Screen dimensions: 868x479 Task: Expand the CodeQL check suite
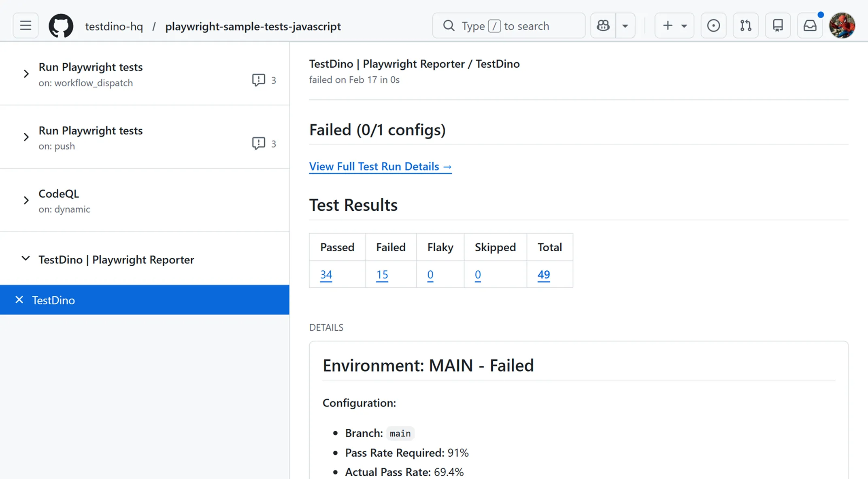point(26,200)
